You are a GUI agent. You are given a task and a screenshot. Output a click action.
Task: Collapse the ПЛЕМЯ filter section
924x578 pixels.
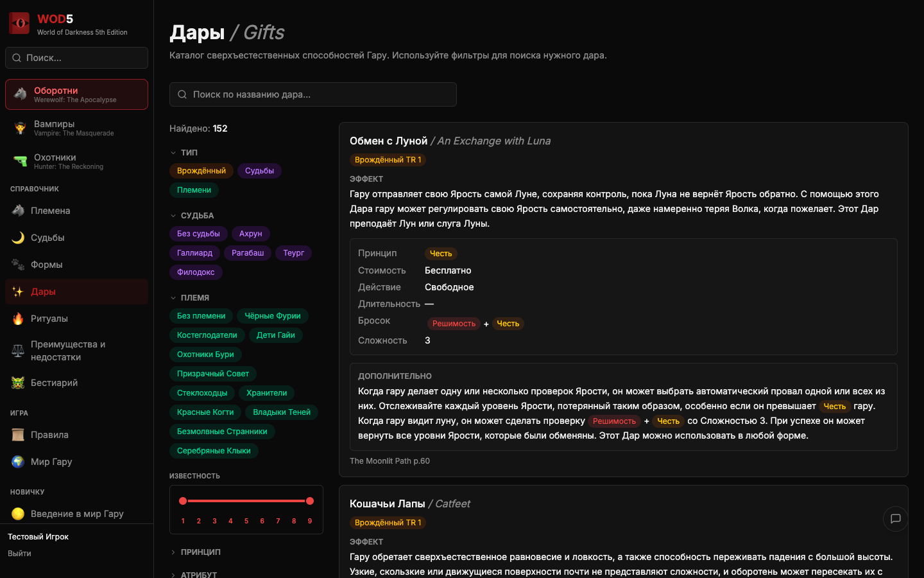pos(190,298)
